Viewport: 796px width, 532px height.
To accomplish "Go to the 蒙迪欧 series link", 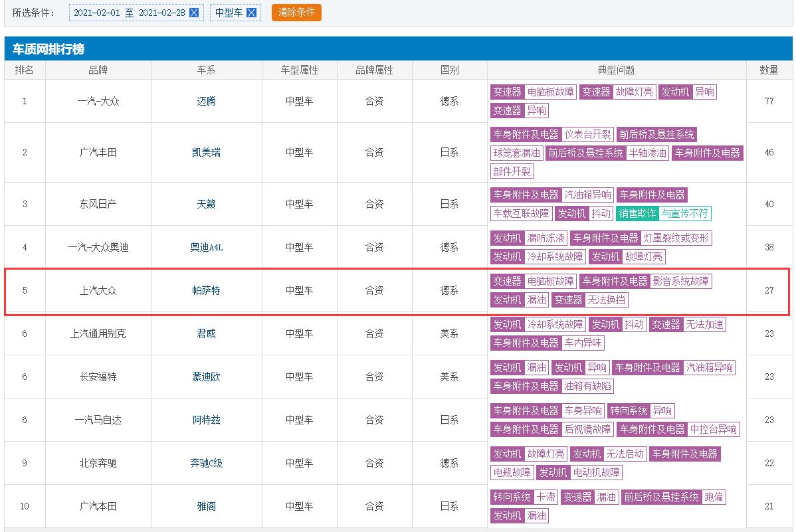I will point(206,377).
